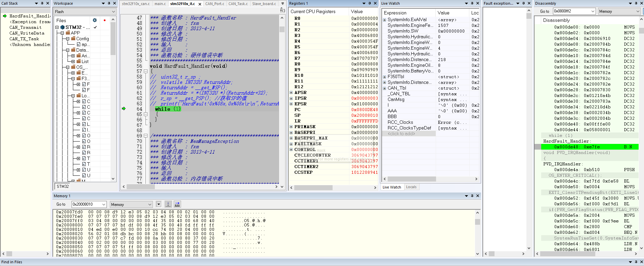Screen dimensions: 644x266
Task: Open the Disassembly Memory zone dropdown
Action: (x=638, y=11)
